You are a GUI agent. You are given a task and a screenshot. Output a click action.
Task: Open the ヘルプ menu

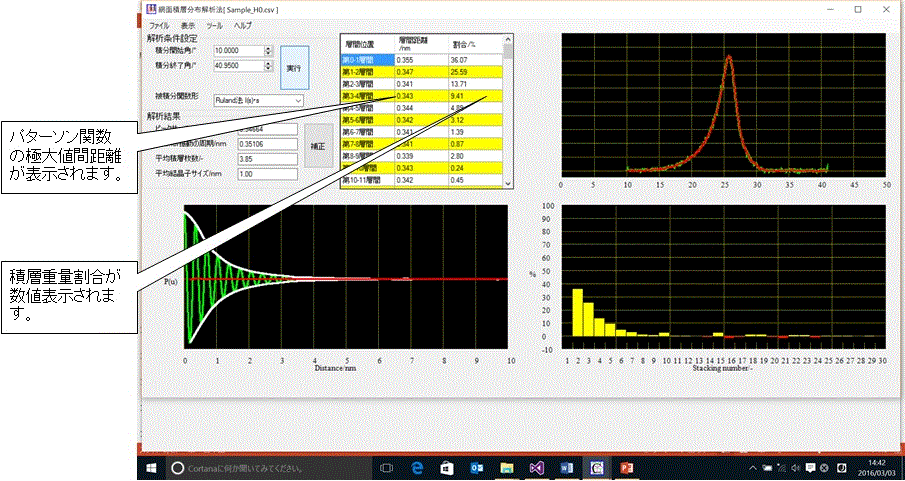click(x=243, y=23)
